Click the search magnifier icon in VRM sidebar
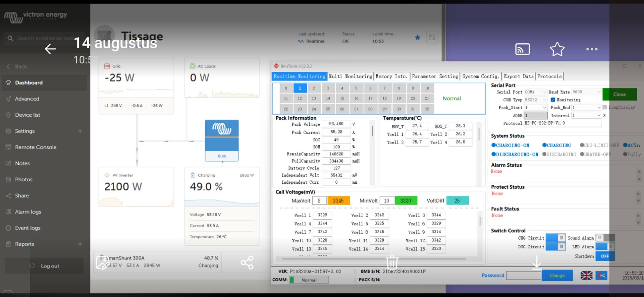The width and height of the screenshot is (644, 297). pyautogui.click(x=10, y=38)
